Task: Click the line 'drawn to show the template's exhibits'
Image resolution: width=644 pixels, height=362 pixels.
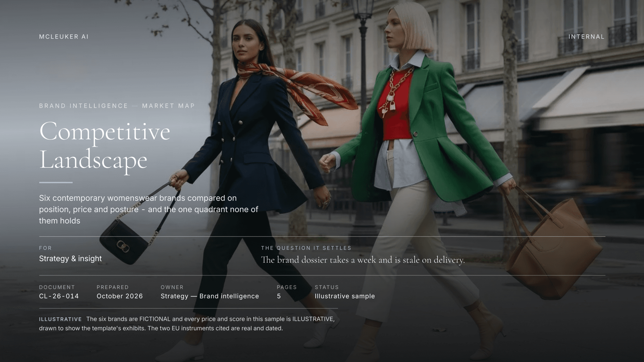Action: pos(161,328)
